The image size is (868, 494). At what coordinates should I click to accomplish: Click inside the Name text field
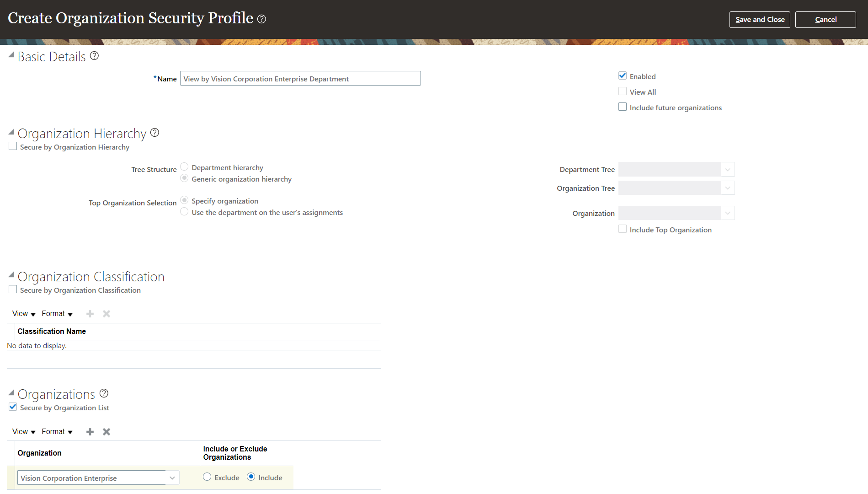pos(300,78)
